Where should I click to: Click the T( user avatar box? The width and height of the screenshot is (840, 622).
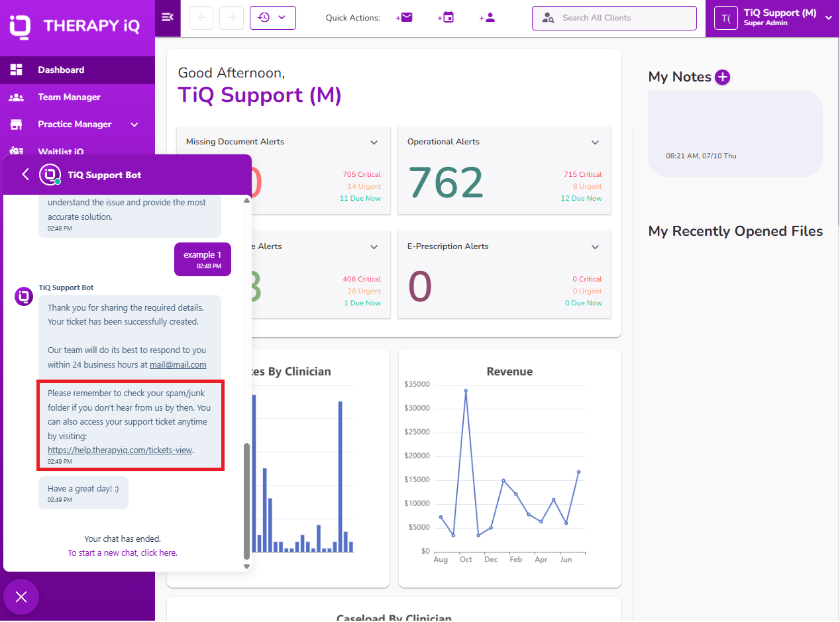coord(726,18)
